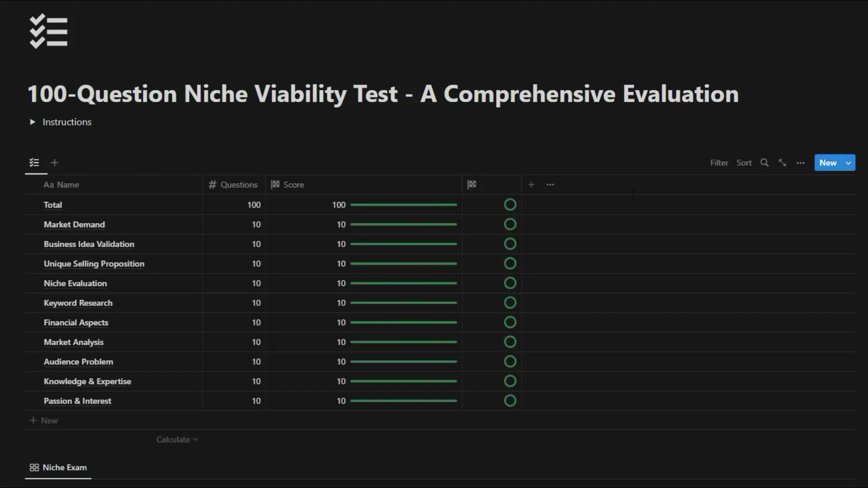The image size is (868, 488).
Task: Open the database three-dots options menu
Action: (x=800, y=163)
